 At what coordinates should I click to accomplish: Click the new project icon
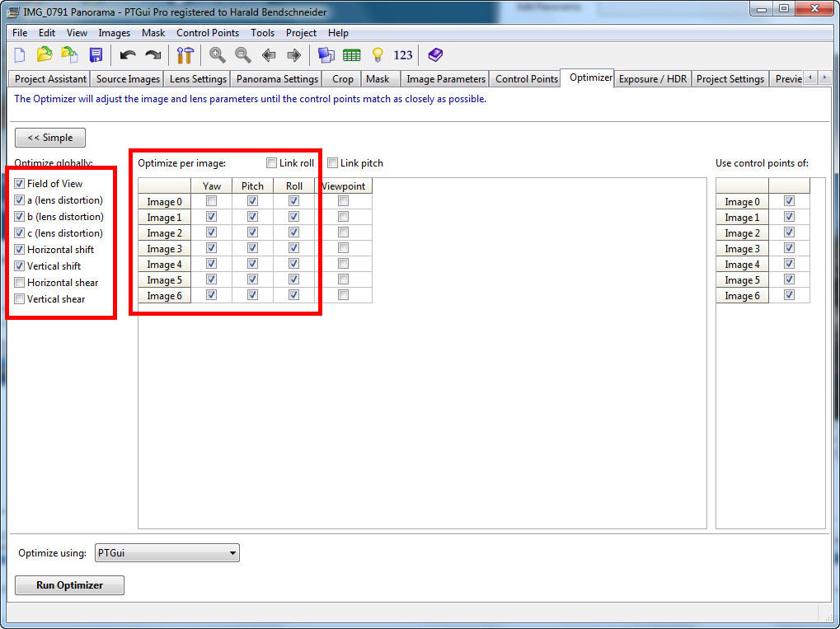(21, 55)
